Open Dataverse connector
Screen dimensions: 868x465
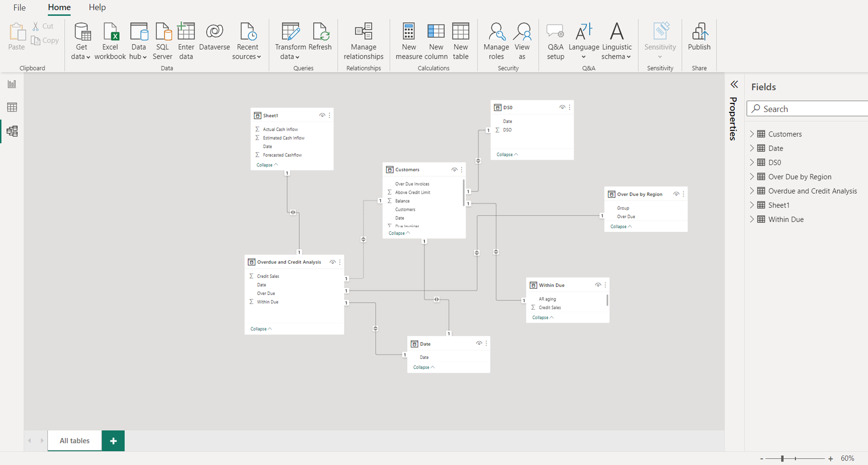(x=214, y=37)
